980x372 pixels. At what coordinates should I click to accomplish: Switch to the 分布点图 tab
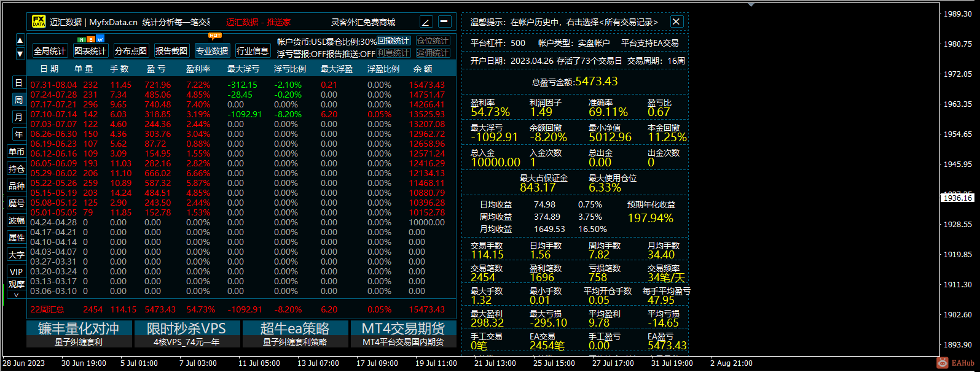pyautogui.click(x=131, y=51)
